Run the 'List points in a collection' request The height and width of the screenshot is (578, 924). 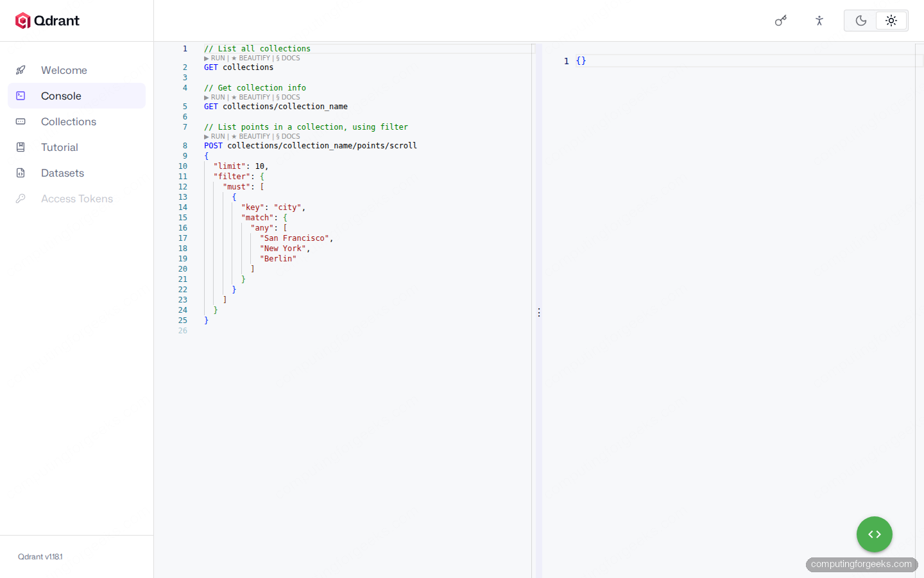pos(215,136)
